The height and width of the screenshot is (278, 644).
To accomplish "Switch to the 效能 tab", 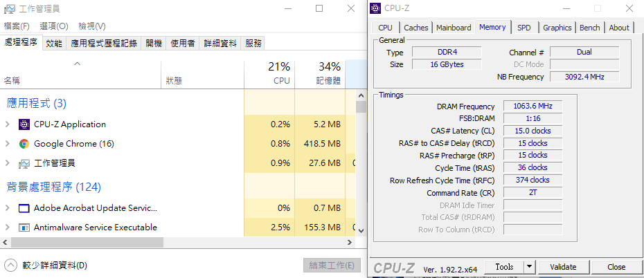I will coord(54,44).
